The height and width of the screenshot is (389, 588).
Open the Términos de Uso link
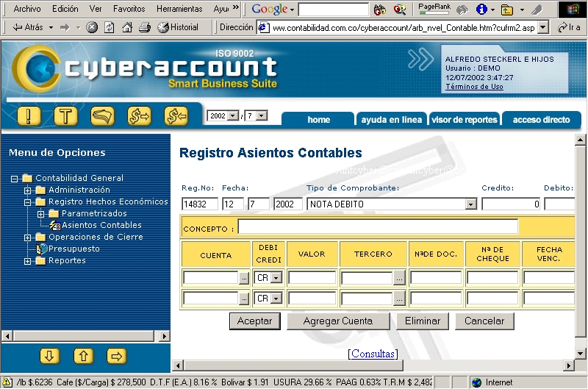[x=474, y=87]
